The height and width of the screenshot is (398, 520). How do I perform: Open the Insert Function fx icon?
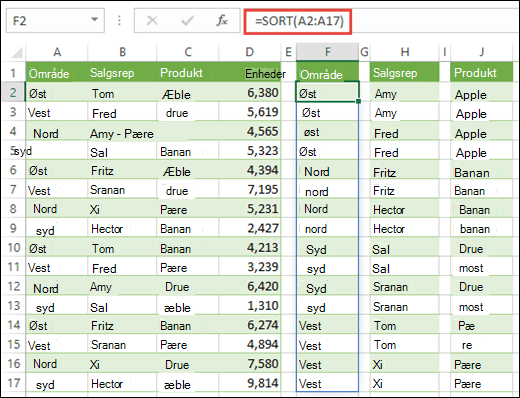tap(222, 21)
